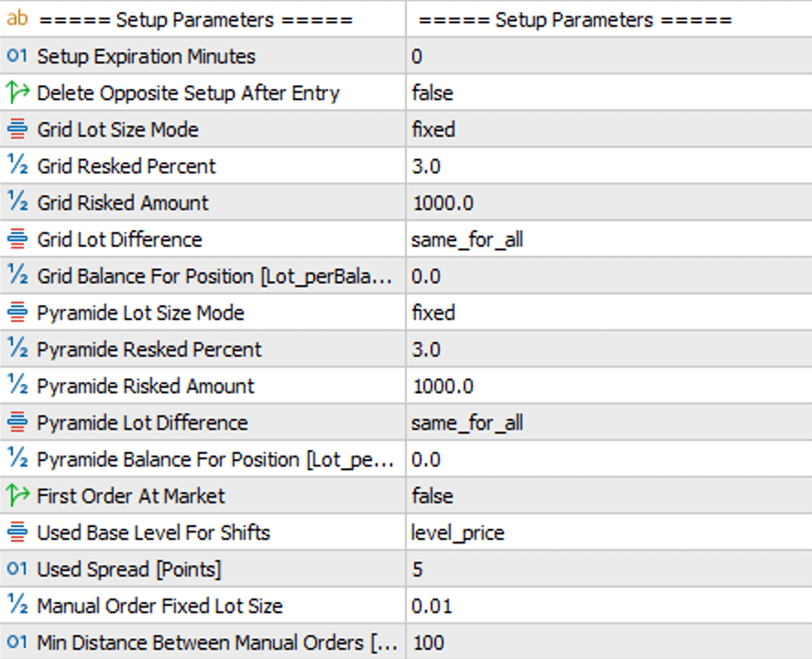
Task: Click the 01 integer icon for Setup Expiration Minutes
Action: point(18,56)
